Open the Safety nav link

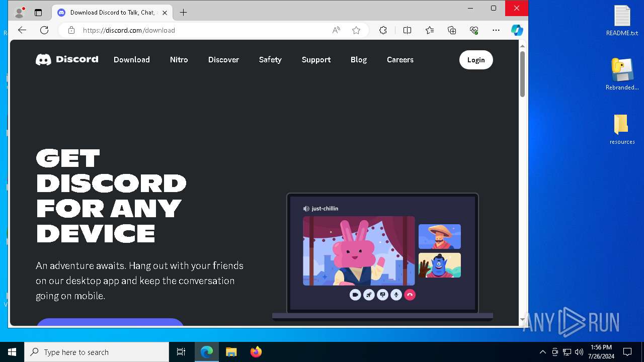tap(270, 59)
